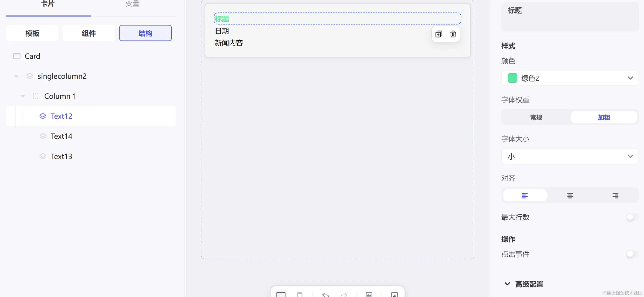Set font weight to 常规
The height and width of the screenshot is (297, 644).
pyautogui.click(x=536, y=117)
